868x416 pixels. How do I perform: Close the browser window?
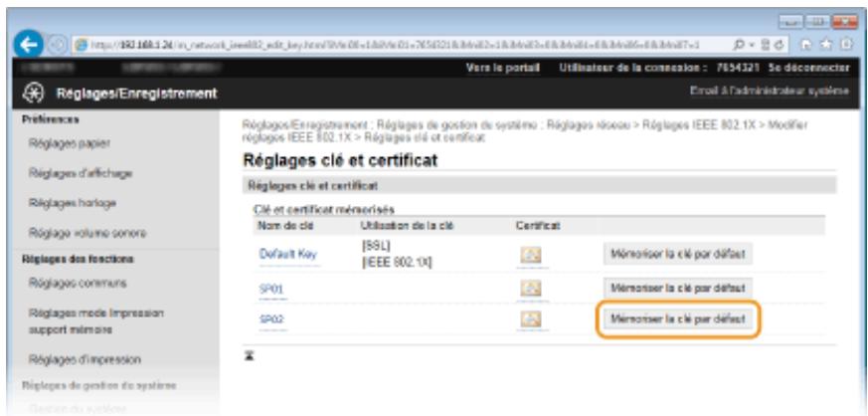pos(843,23)
